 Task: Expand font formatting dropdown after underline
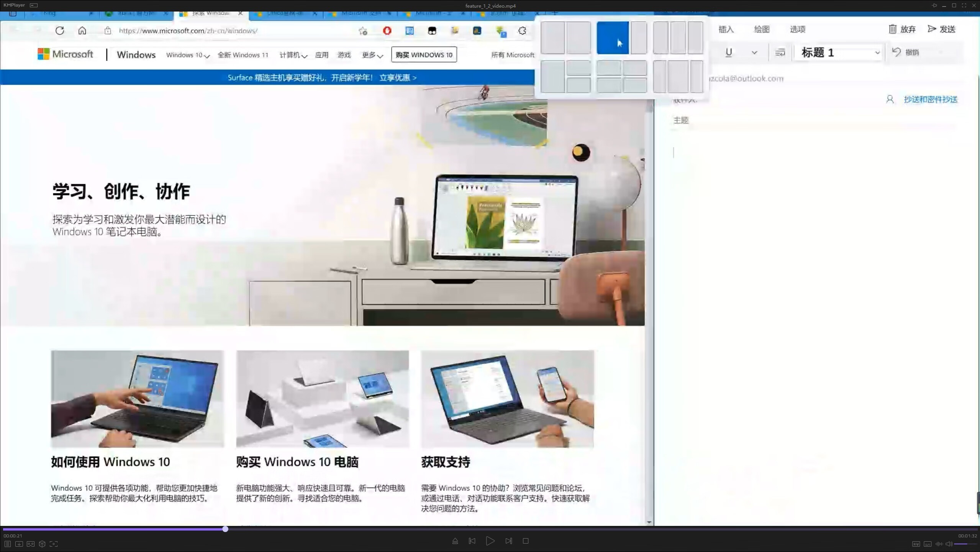tap(754, 53)
